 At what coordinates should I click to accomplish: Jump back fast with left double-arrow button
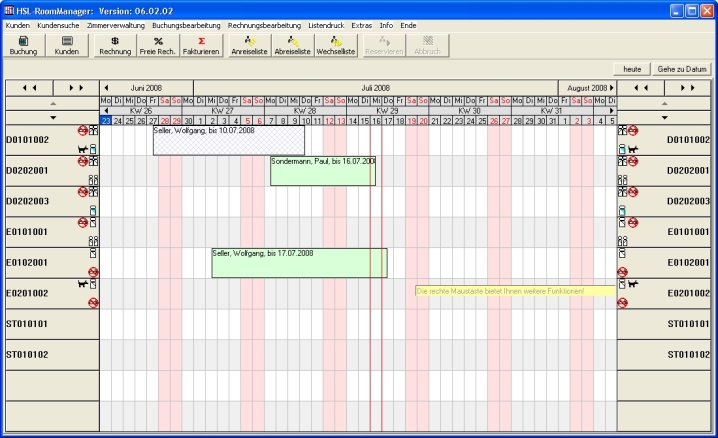click(x=29, y=88)
